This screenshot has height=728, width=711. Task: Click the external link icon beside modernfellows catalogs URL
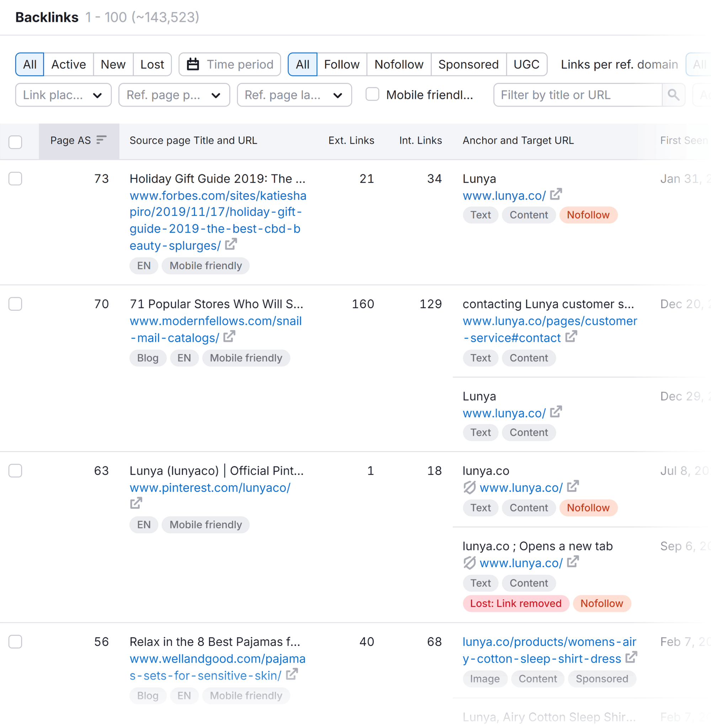[x=229, y=336]
